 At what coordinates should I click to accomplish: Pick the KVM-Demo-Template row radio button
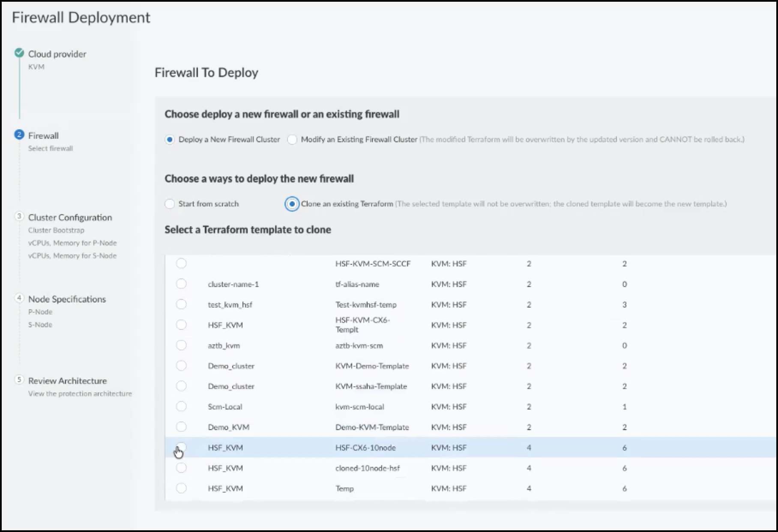click(x=181, y=366)
